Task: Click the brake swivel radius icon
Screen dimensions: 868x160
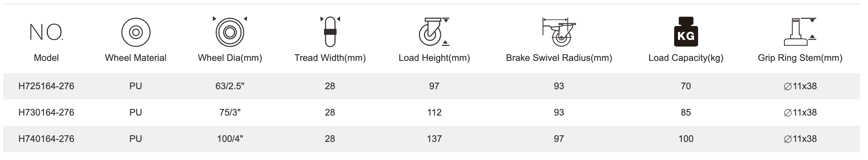Action: click(559, 32)
